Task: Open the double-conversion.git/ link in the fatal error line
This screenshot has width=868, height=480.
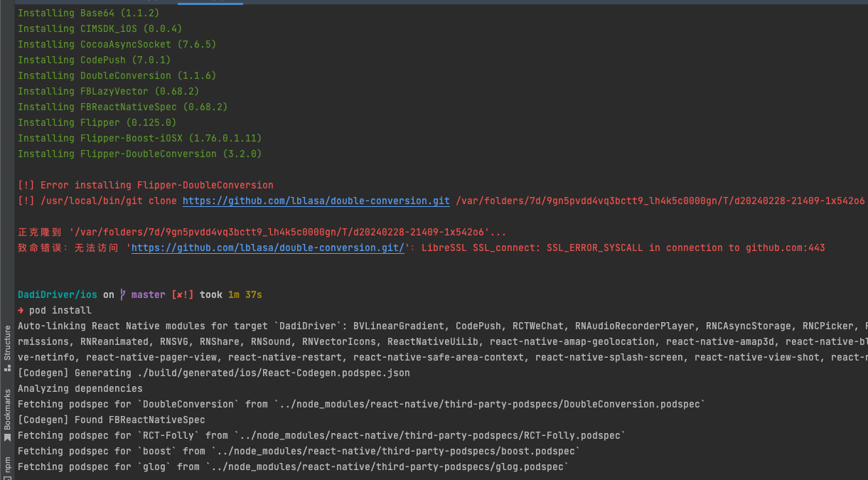Action: coord(268,248)
